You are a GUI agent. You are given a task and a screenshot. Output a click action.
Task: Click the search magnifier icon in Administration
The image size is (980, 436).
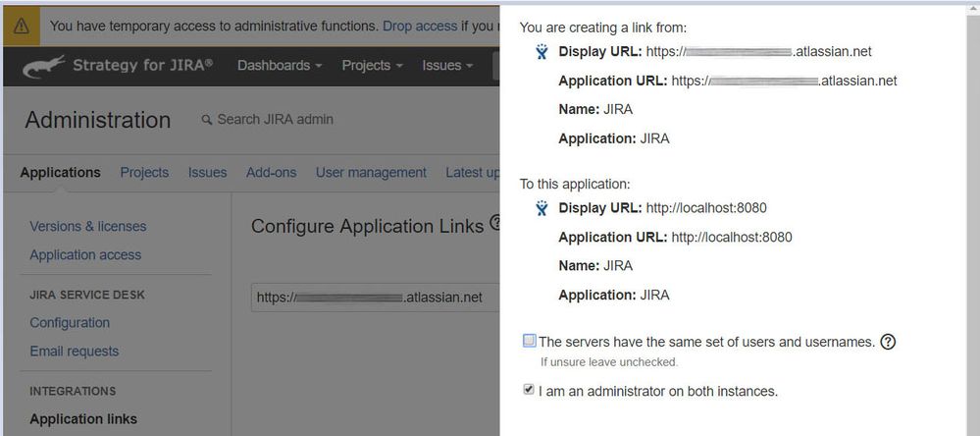click(x=207, y=120)
